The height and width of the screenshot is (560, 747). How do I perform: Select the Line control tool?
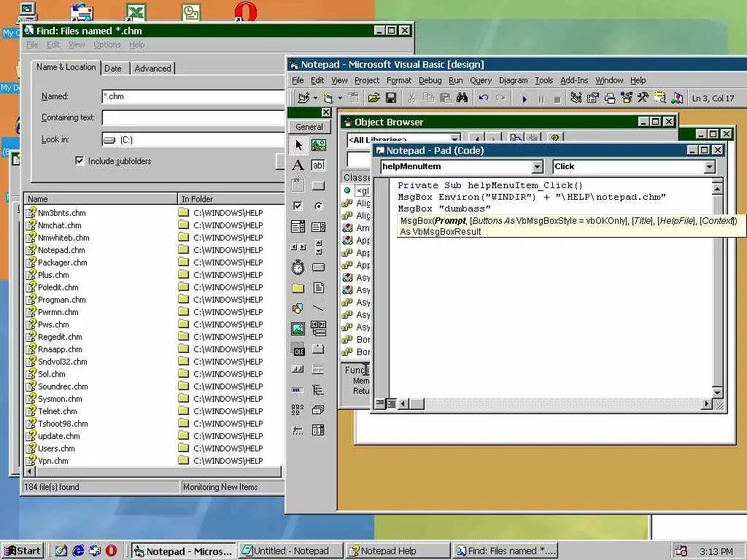tap(318, 308)
